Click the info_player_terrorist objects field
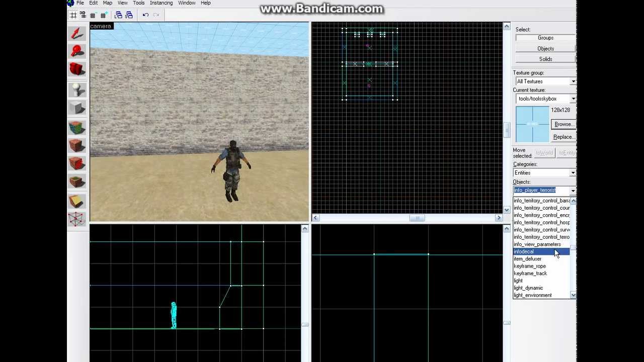The width and height of the screenshot is (644, 362). tap(542, 191)
